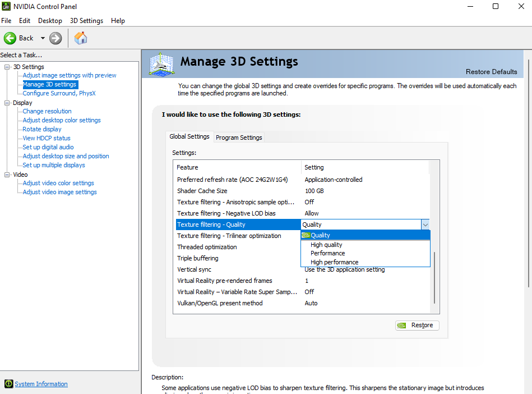Image resolution: width=532 pixels, height=394 pixels.
Task: Open Configure Surround, PhysX
Action: point(59,93)
